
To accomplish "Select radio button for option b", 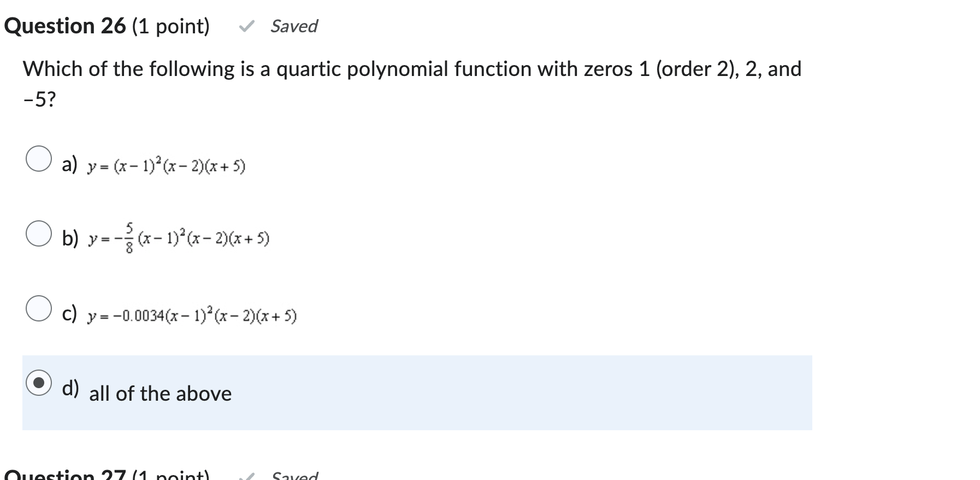I will click(x=38, y=235).
